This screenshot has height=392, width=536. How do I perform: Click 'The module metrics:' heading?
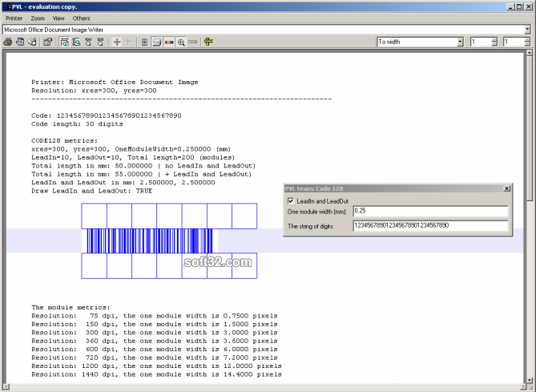tap(71, 307)
